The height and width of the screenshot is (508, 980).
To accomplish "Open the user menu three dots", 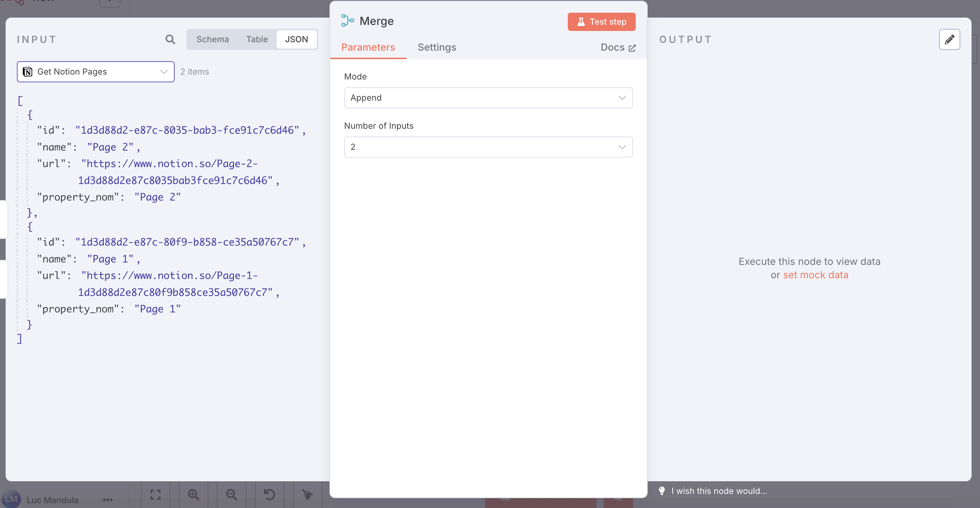I will pos(108,500).
